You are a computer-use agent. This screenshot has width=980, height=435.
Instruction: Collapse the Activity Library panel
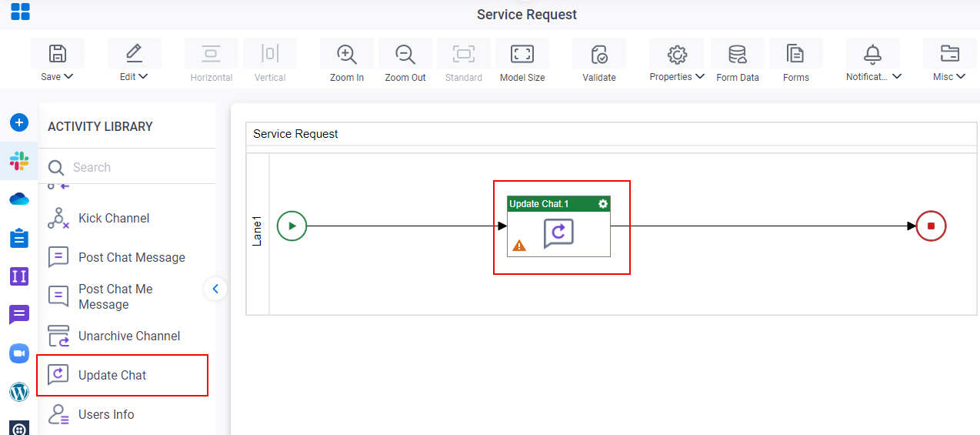[215, 289]
